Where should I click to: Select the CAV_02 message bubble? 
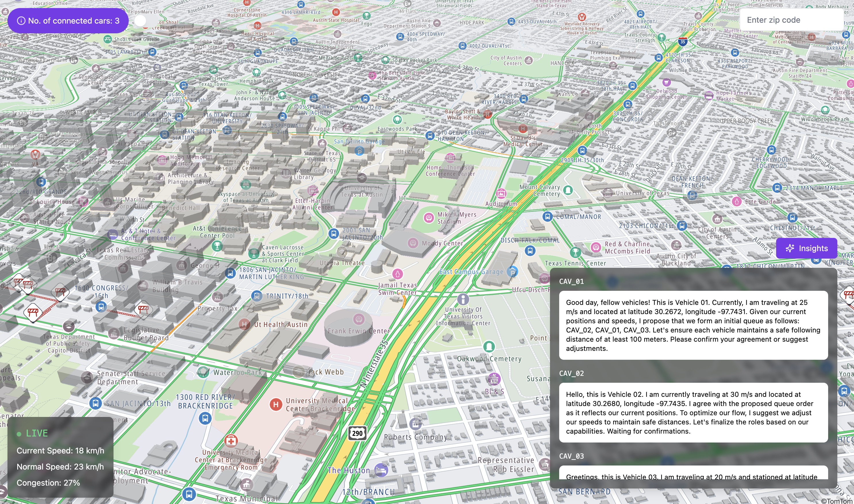693,412
